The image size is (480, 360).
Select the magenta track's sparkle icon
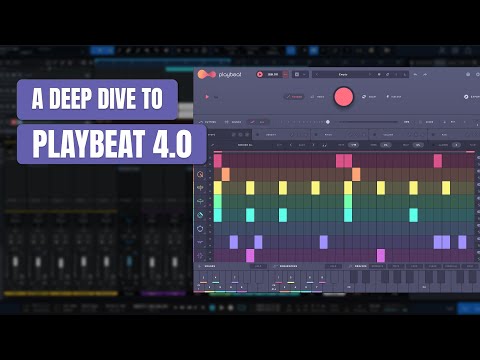tap(200, 256)
